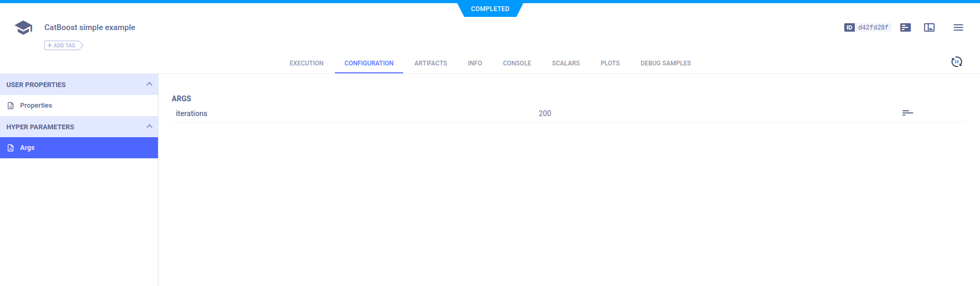The width and height of the screenshot is (980, 286).
Task: Click the auto-refresh pause icon
Action: click(956, 62)
